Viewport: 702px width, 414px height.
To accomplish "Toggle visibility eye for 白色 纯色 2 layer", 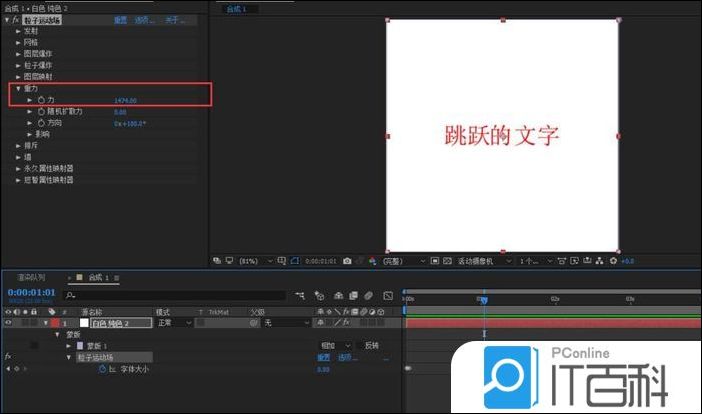I will tap(8, 323).
